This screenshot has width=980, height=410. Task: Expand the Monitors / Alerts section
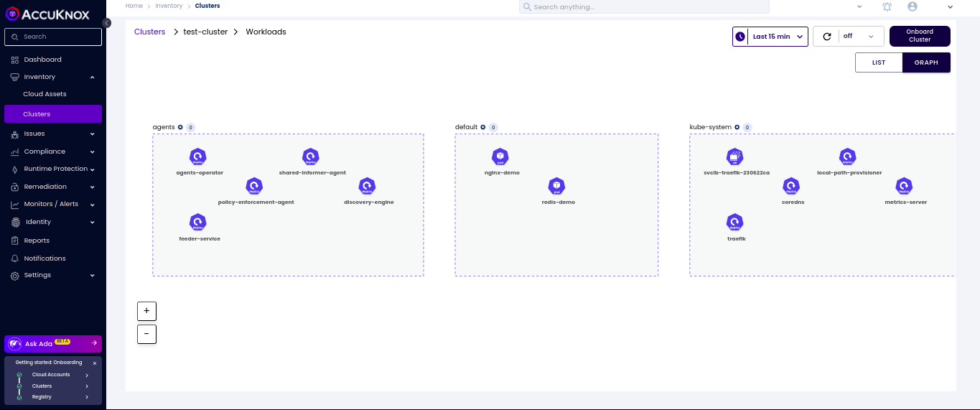pos(92,204)
